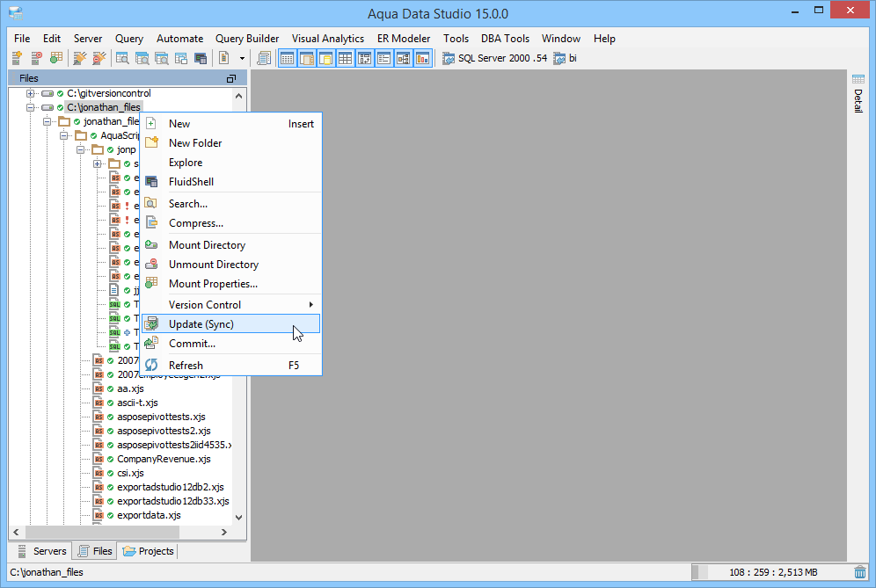The image size is (876, 588).
Task: Select FluidShell in the context menu
Action: (230, 181)
